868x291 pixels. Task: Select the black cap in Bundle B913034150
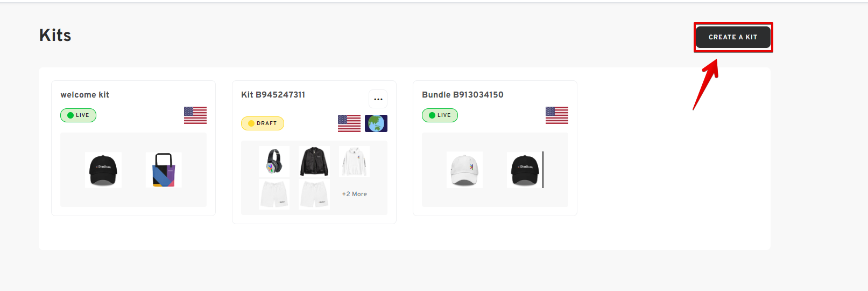525,170
